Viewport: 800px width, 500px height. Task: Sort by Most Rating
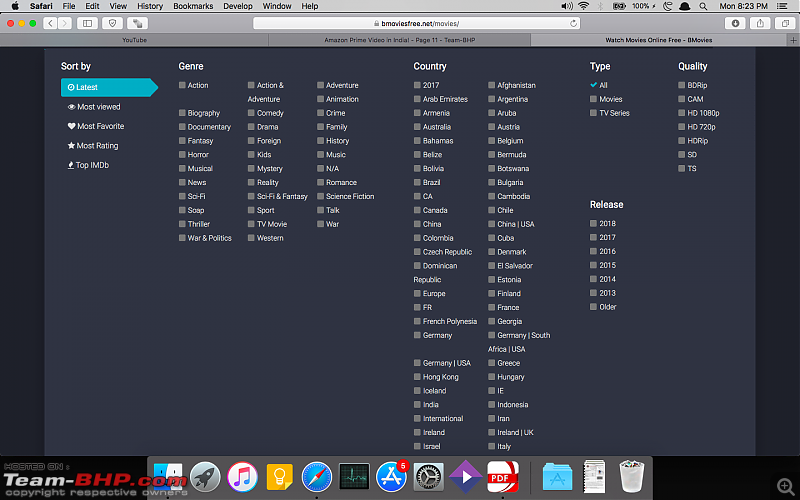[93, 145]
